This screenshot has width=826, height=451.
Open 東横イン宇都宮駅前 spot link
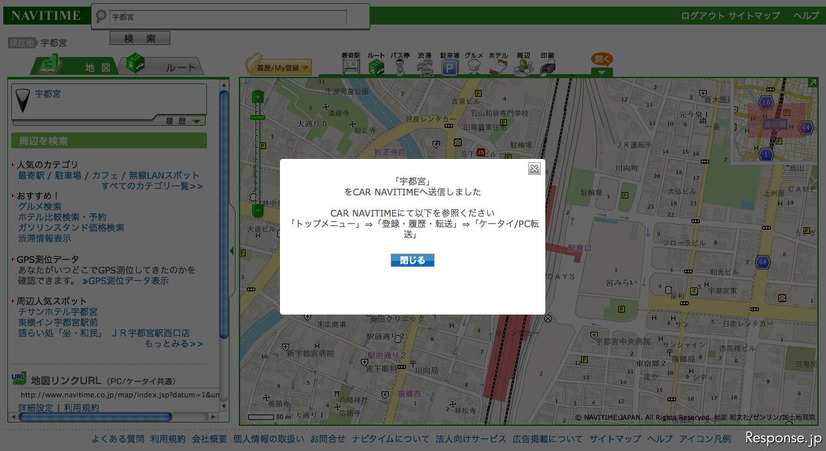point(57,322)
